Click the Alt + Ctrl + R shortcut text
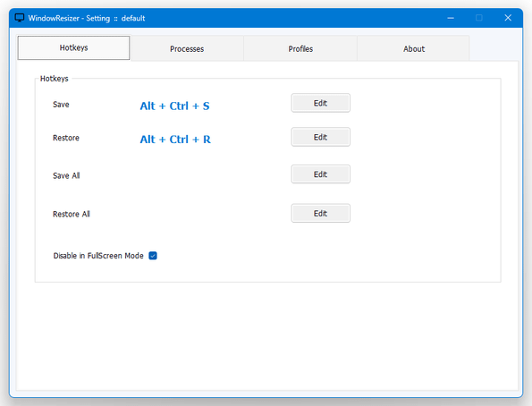Viewport: 532px width, 406px height. tap(175, 140)
